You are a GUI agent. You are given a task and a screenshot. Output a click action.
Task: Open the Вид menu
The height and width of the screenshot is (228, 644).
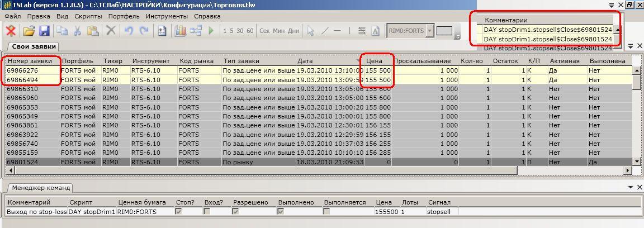click(x=63, y=16)
